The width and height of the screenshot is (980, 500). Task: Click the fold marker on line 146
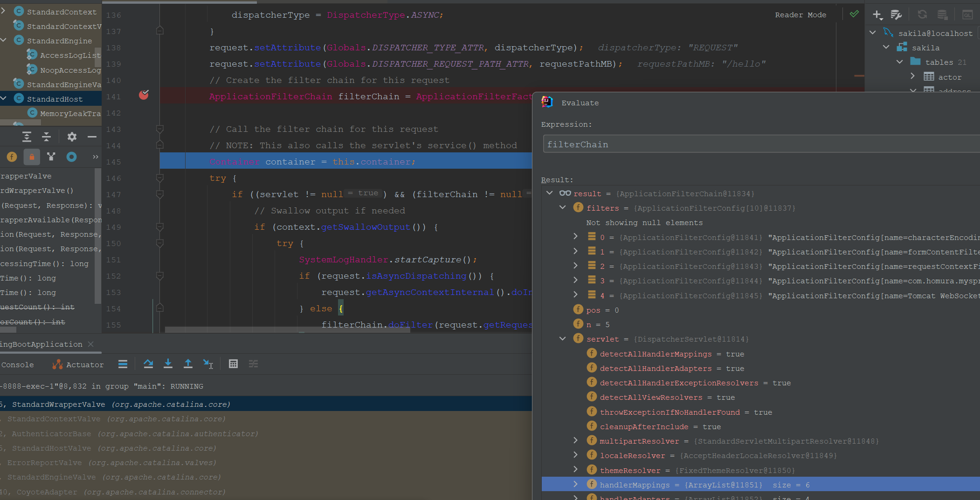pyautogui.click(x=160, y=178)
